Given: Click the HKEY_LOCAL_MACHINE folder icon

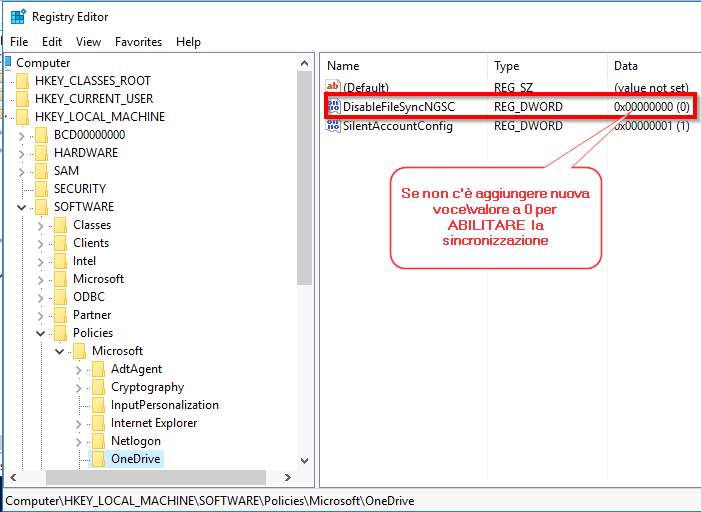Looking at the screenshot, I should 22,117.
